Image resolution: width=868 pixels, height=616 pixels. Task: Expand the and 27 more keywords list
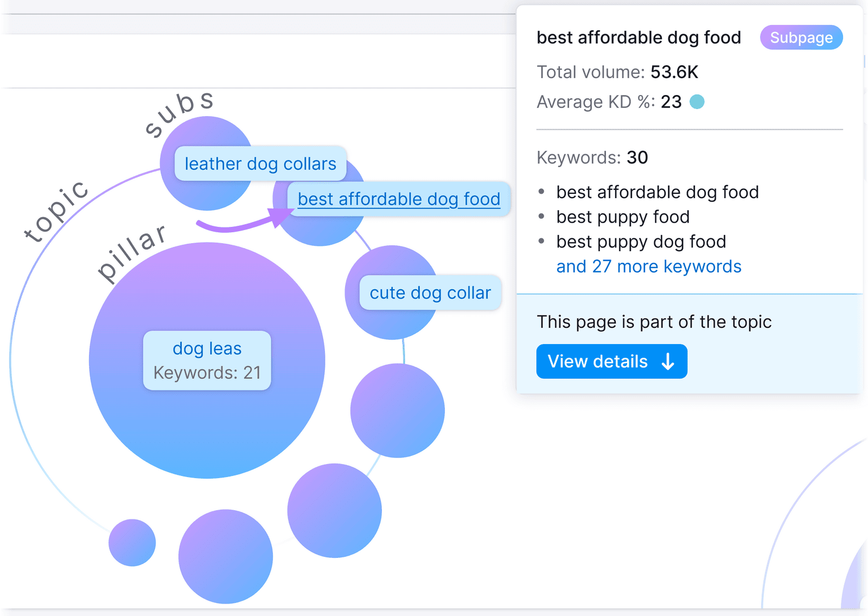(x=648, y=266)
